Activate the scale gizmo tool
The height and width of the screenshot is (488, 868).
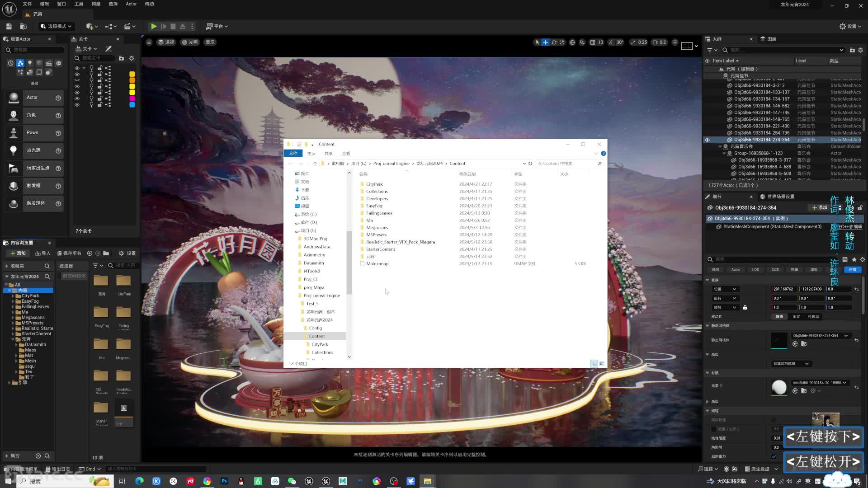[562, 42]
